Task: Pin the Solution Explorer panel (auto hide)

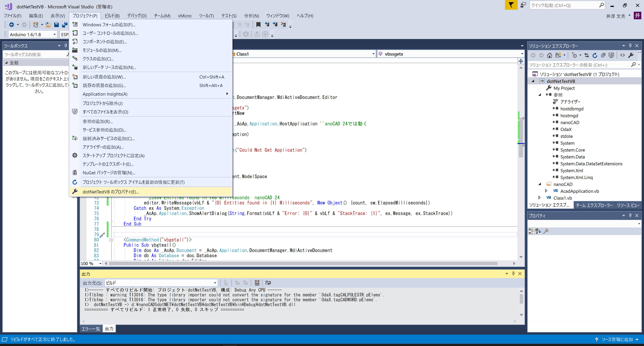Action: [x=630, y=46]
